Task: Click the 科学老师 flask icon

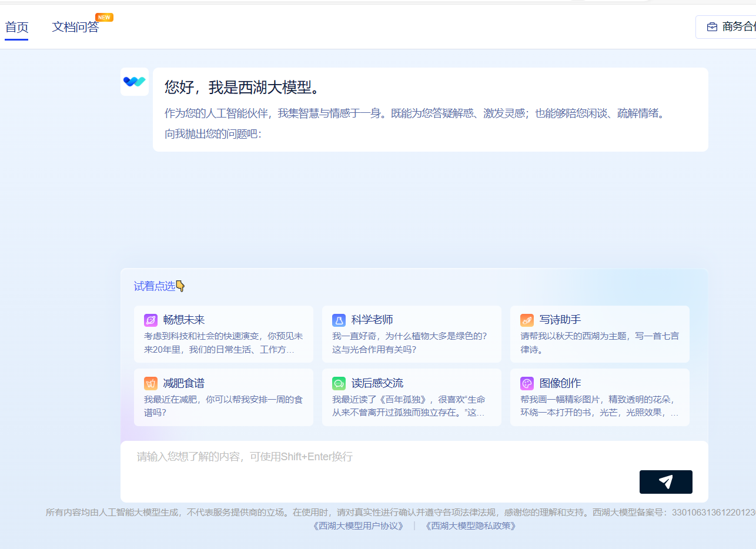Action: click(x=338, y=320)
